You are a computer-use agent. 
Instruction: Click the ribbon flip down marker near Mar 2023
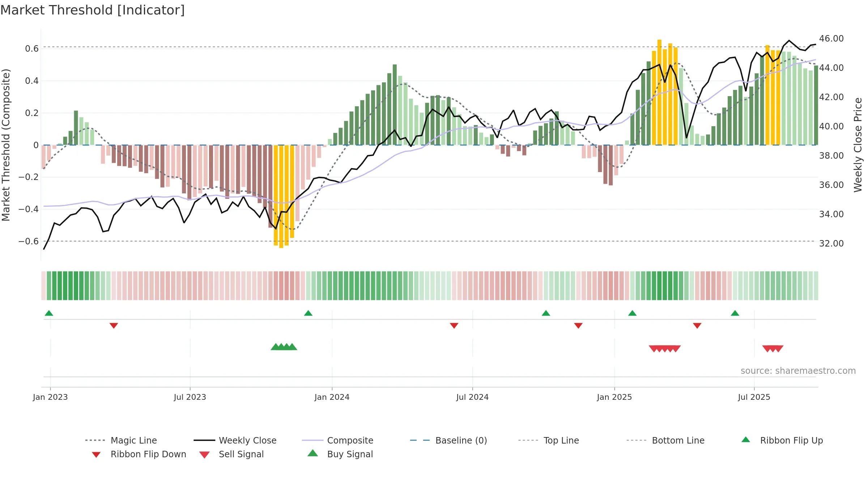pos(114,326)
